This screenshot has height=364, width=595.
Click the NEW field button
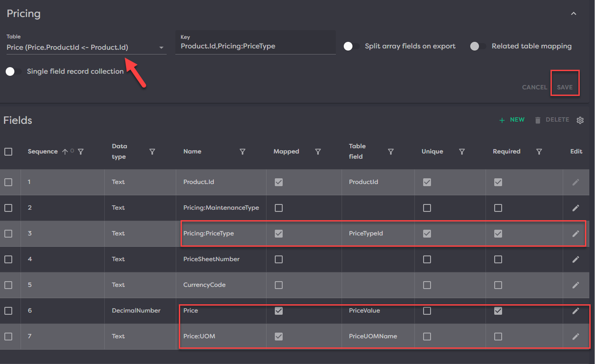pyautogui.click(x=512, y=120)
